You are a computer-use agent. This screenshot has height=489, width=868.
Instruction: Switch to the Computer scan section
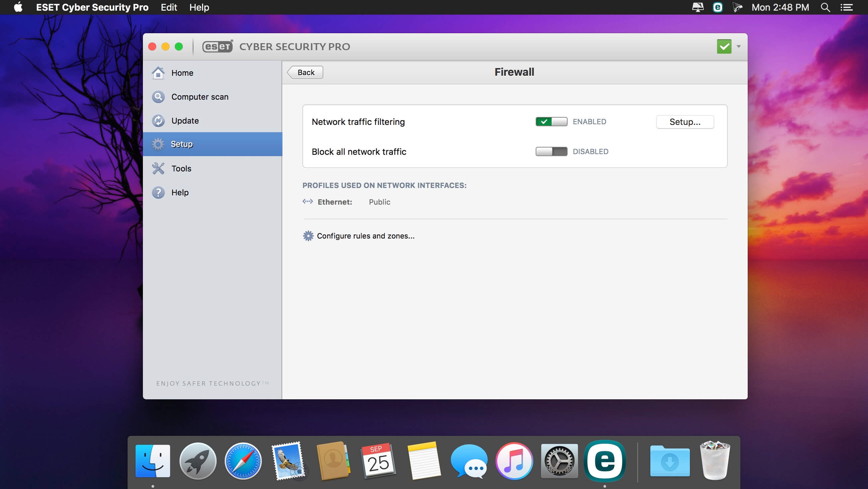[212, 97]
